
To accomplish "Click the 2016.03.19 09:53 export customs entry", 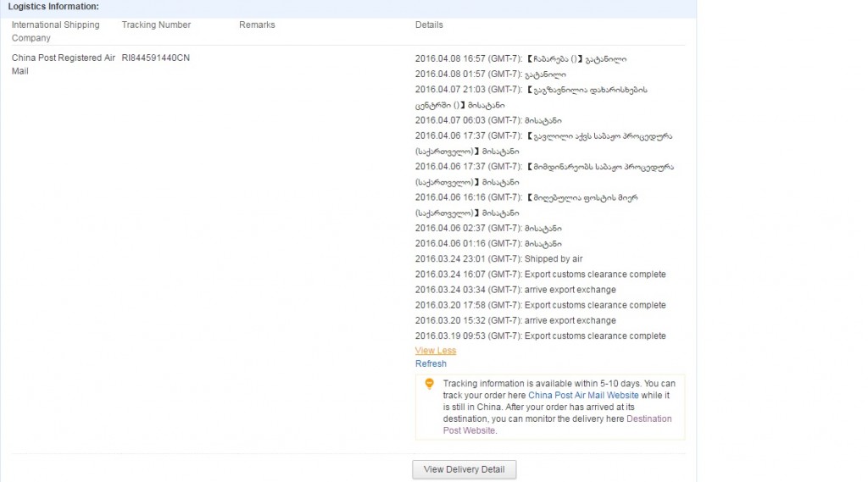I will 540,336.
